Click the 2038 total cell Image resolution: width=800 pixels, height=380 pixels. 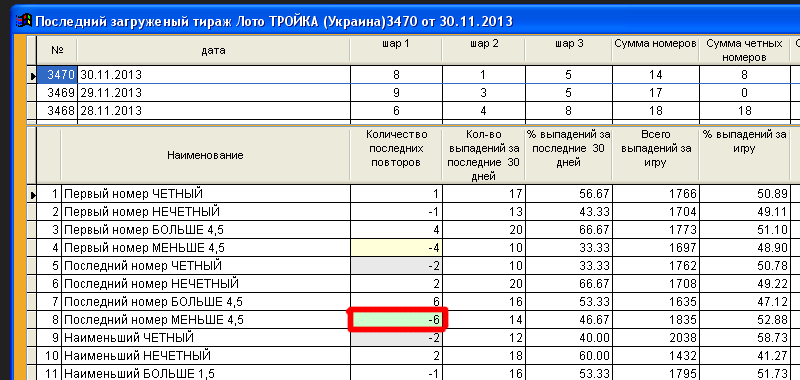pyautogui.click(x=656, y=338)
